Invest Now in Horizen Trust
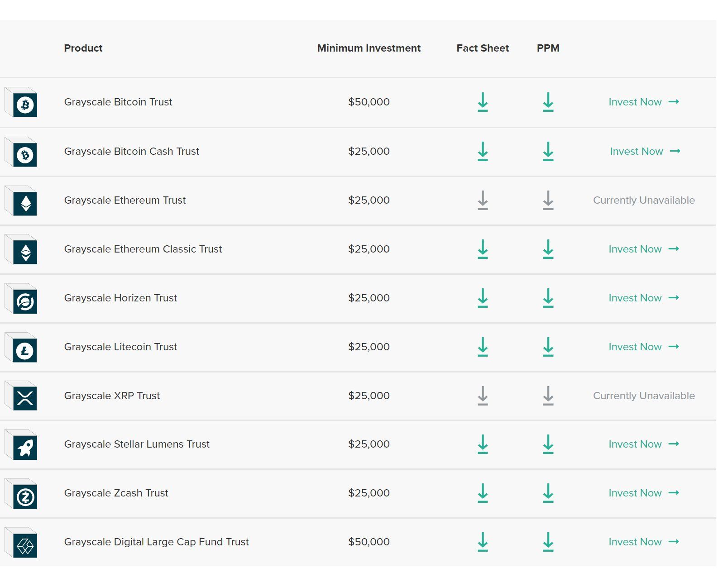 pos(644,298)
